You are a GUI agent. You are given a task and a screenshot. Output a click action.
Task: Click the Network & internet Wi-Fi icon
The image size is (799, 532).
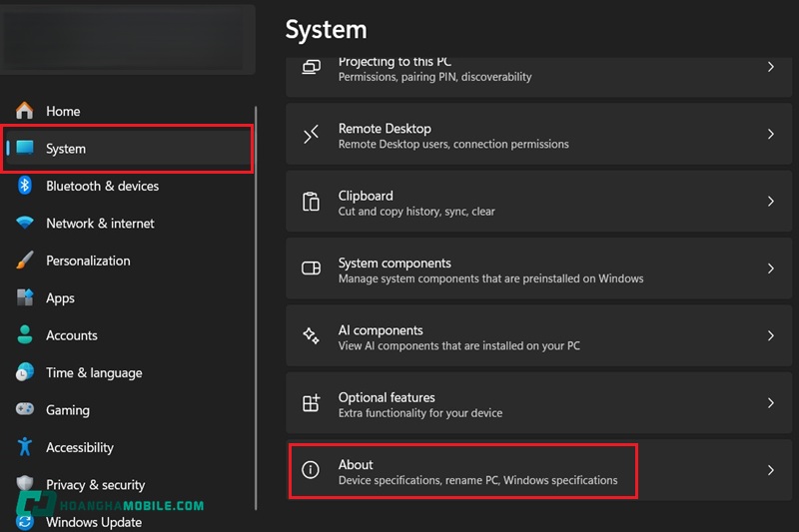click(25, 224)
